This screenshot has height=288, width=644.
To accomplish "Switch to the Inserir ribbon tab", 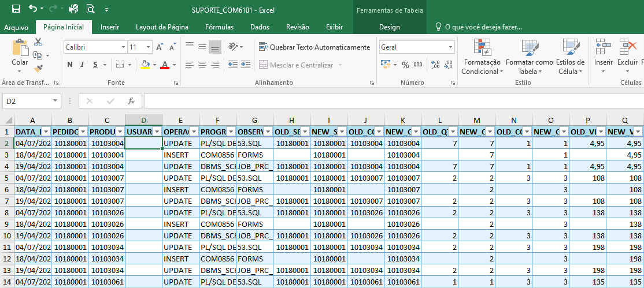I will point(110,27).
